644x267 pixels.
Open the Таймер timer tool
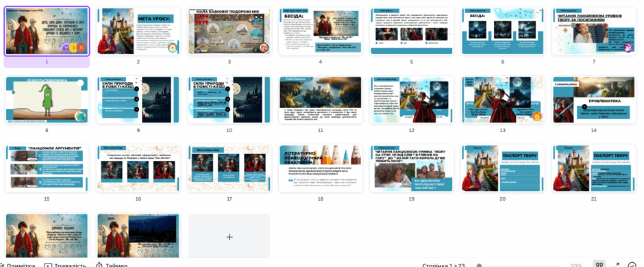coord(112,264)
